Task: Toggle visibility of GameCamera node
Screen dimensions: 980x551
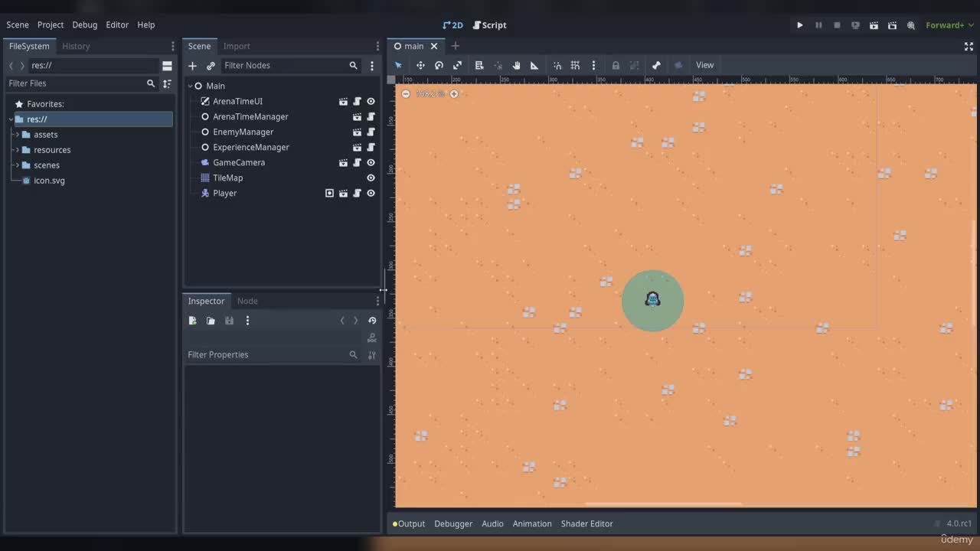Action: pos(371,162)
